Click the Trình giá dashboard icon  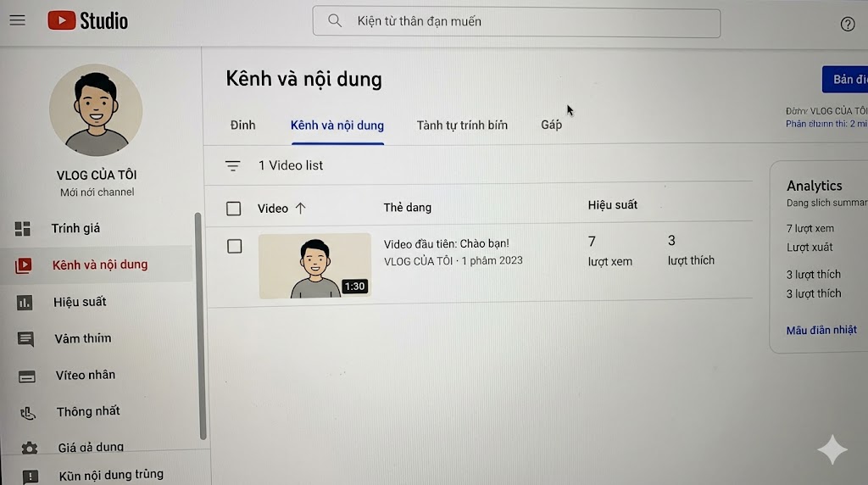(x=23, y=229)
